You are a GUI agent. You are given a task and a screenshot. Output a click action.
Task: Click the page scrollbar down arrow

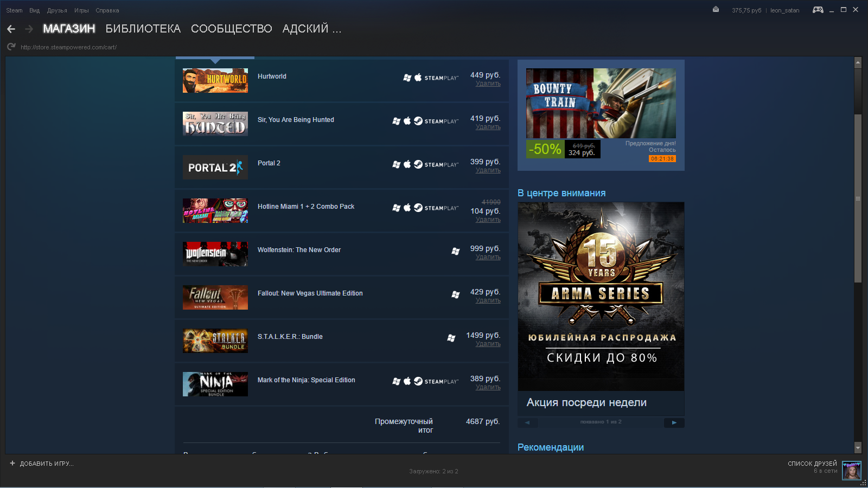[x=858, y=448]
